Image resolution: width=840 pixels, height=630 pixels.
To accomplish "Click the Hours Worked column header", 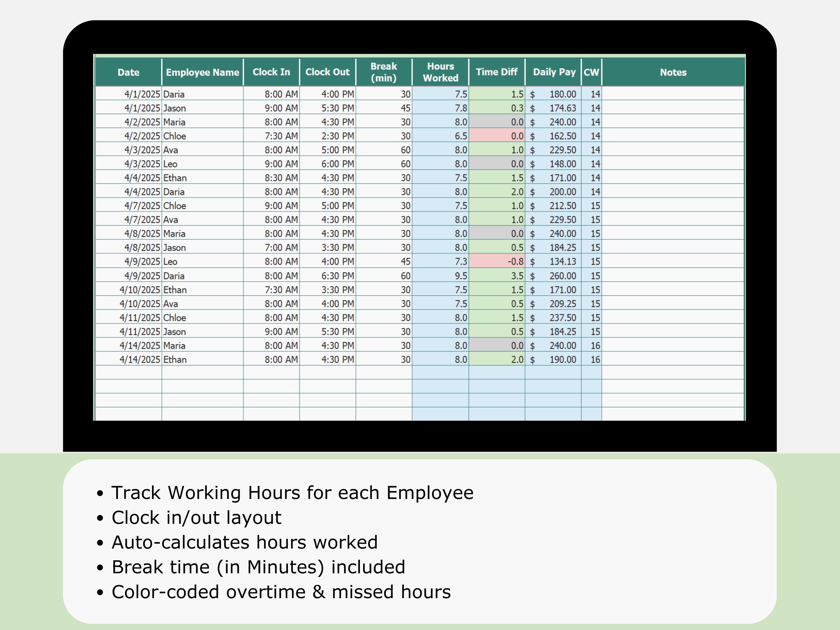I will pos(440,72).
